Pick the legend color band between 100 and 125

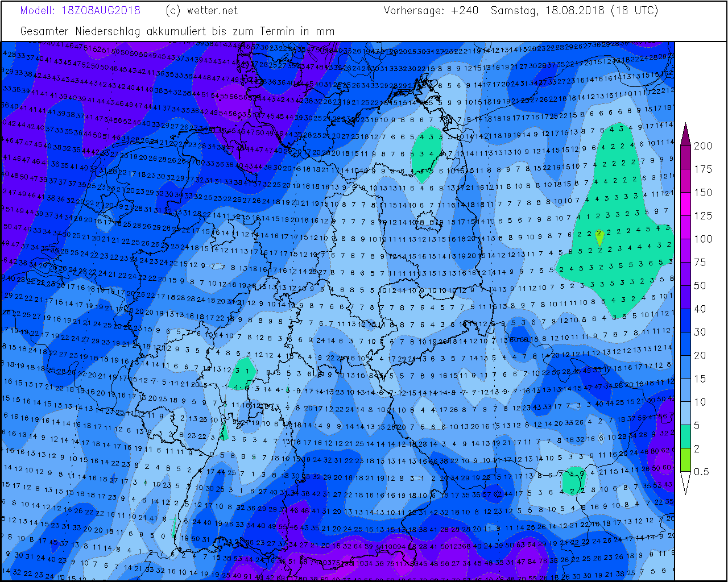point(686,227)
